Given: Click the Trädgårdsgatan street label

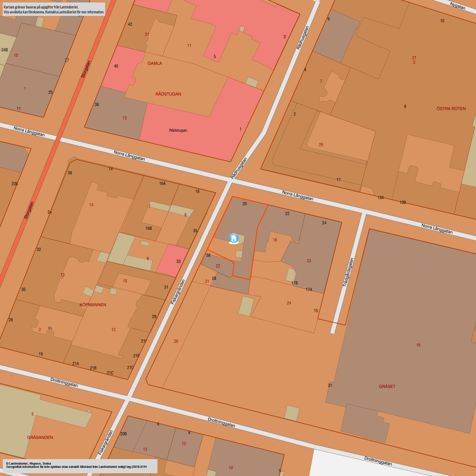Looking at the screenshot, I should (348, 272).
